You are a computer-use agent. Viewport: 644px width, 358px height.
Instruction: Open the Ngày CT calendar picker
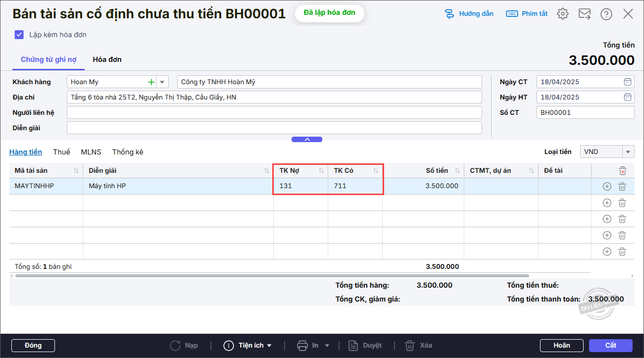click(x=627, y=82)
